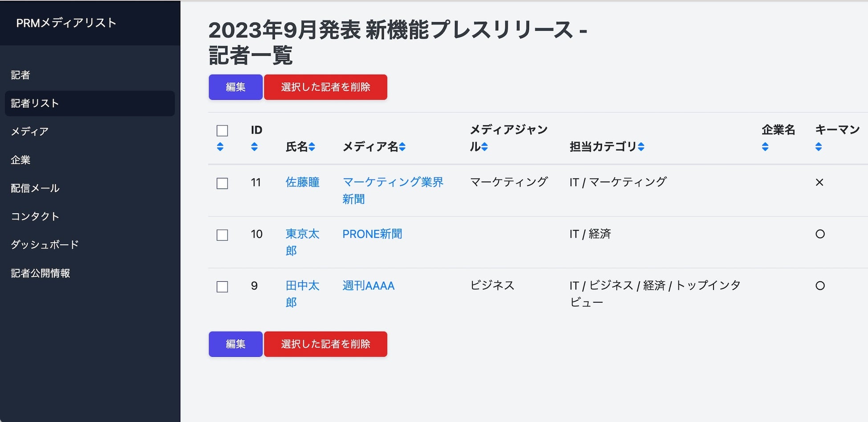The height and width of the screenshot is (422, 868).
Task: Click the sort icon next to メディア名
Action: click(402, 146)
